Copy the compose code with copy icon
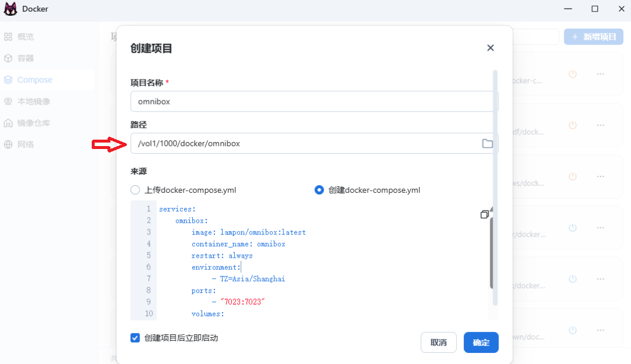This screenshot has width=631, height=364. pos(484,214)
